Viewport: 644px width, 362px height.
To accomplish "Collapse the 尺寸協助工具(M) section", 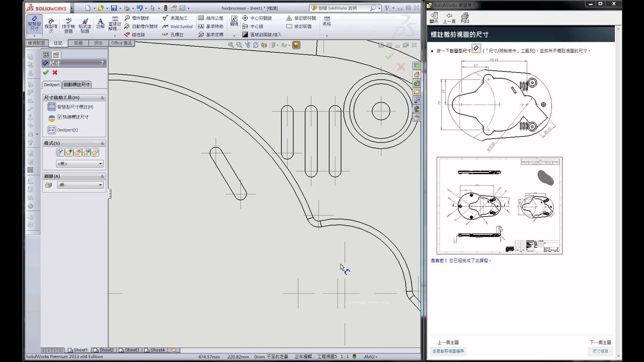I will pyautogui.click(x=102, y=98).
